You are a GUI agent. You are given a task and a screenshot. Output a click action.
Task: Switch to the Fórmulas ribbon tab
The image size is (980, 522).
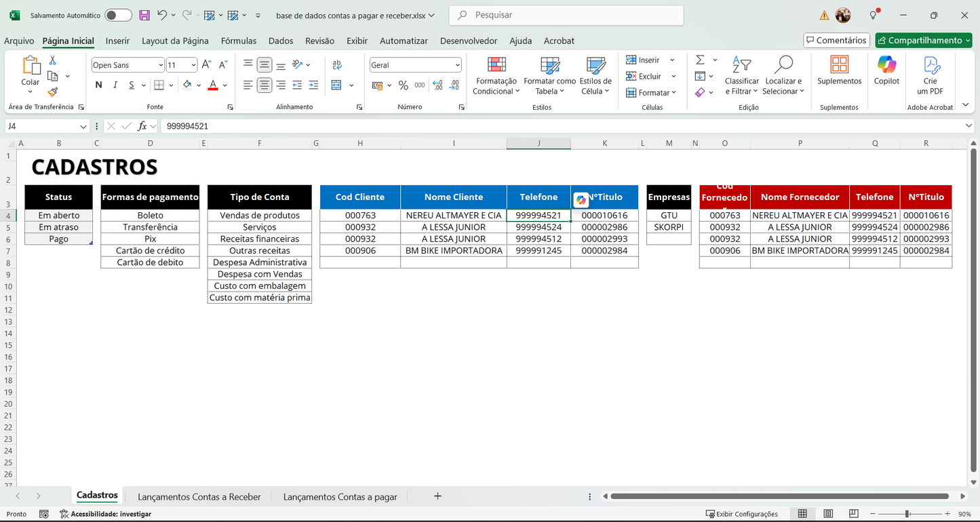pos(239,41)
